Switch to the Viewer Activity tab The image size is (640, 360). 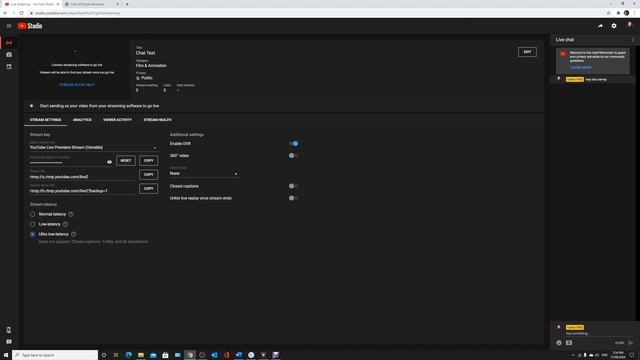(x=118, y=120)
